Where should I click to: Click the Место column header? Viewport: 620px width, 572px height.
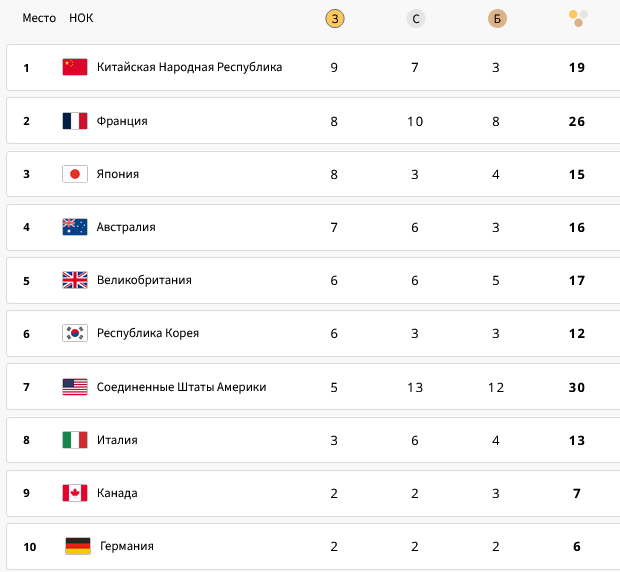click(39, 19)
